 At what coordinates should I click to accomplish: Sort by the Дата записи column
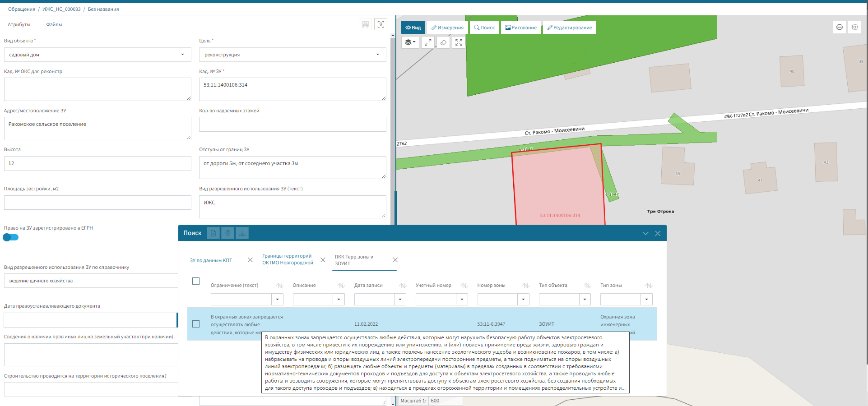(403, 286)
